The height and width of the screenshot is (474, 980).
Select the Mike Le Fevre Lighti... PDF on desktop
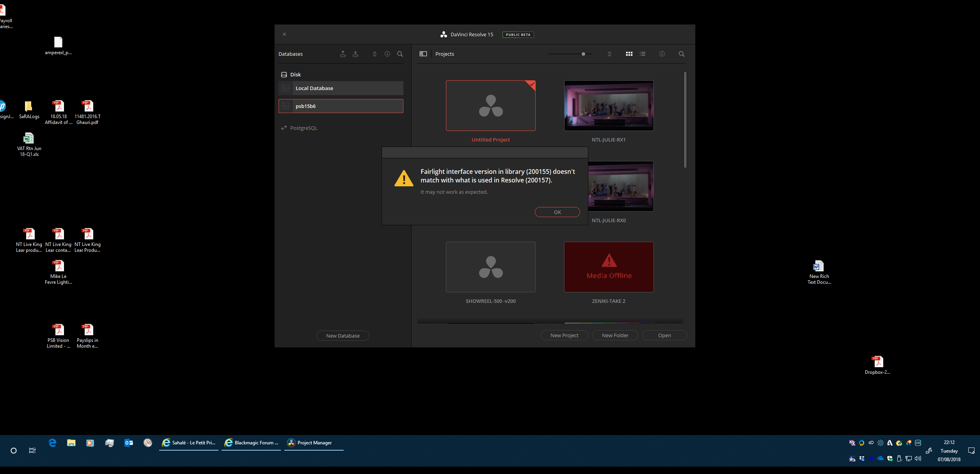[58, 272]
